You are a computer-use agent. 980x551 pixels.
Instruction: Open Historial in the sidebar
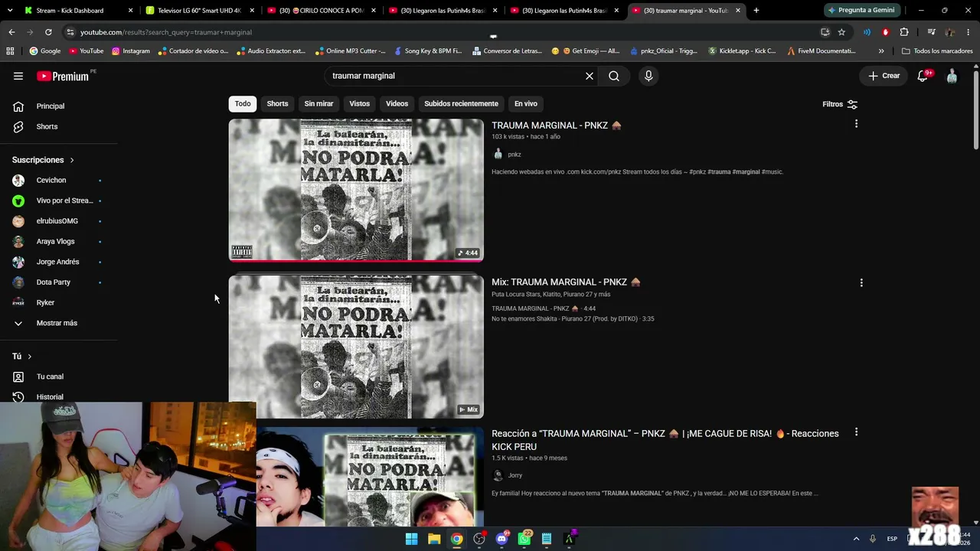click(50, 396)
